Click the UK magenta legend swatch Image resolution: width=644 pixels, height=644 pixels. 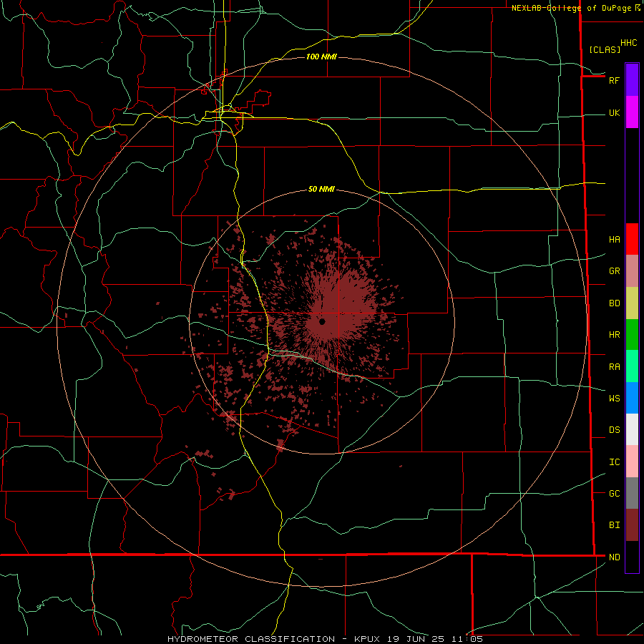pyautogui.click(x=632, y=112)
